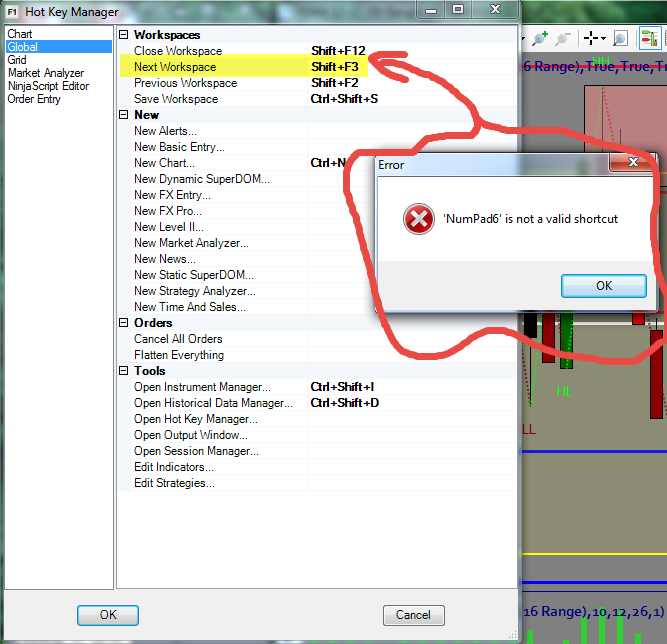Maximize the Hot Key Manager window
Image resolution: width=667 pixels, height=644 pixels.
pos(458,9)
